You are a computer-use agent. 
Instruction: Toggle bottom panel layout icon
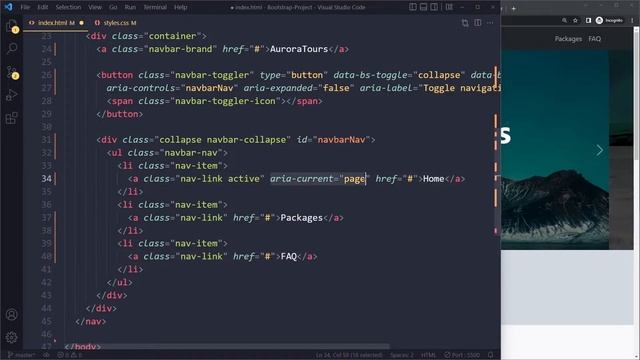(x=423, y=7)
